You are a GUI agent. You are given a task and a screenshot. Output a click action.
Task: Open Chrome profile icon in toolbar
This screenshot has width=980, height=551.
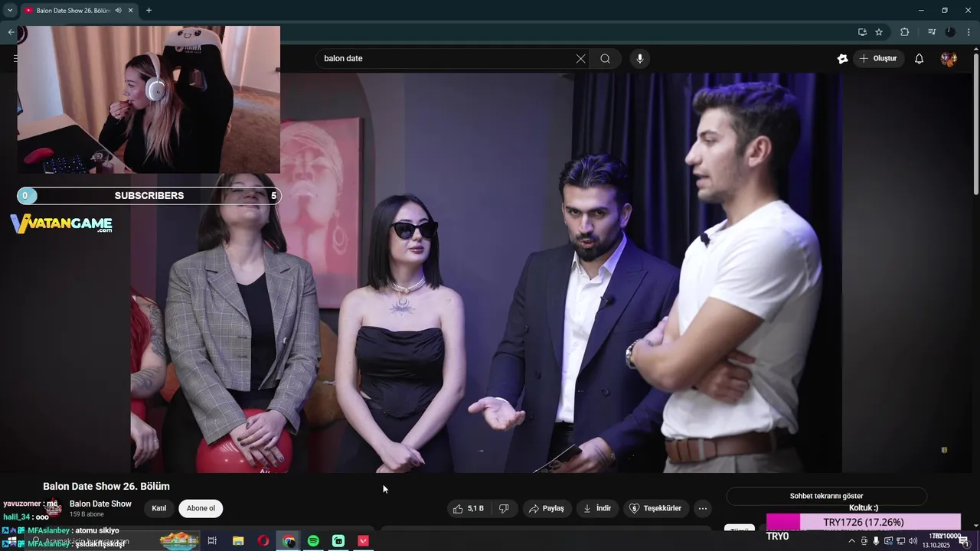pos(950,32)
